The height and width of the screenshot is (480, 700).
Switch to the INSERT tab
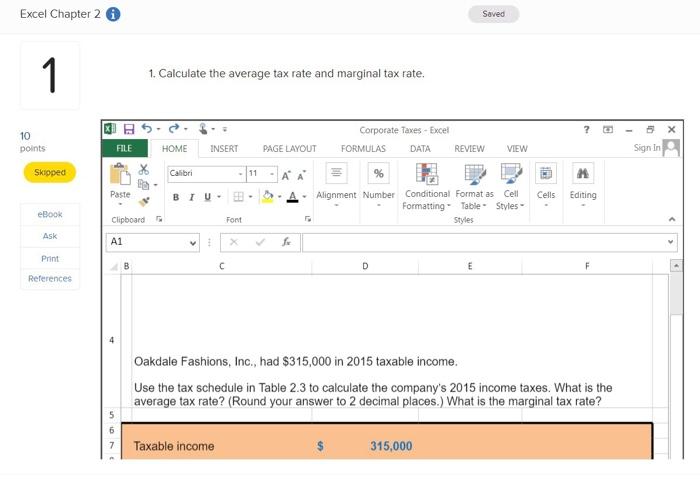224,149
